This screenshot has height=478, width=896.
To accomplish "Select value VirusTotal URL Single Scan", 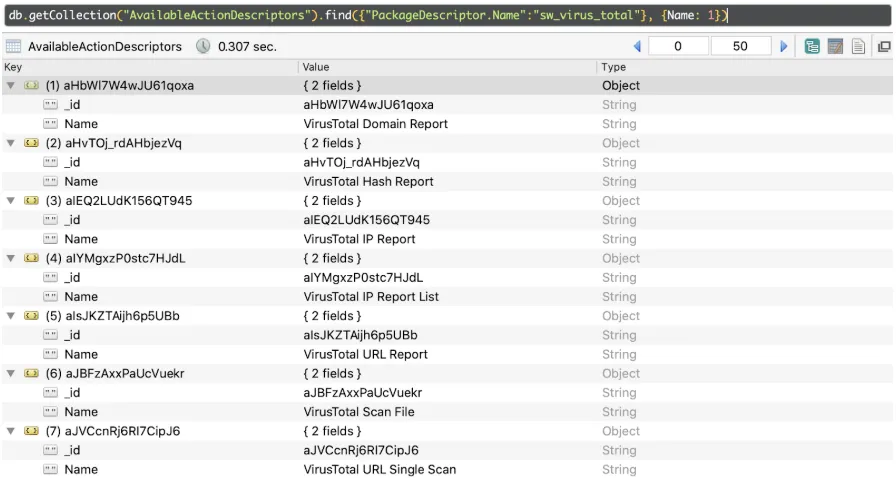I will [379, 470].
